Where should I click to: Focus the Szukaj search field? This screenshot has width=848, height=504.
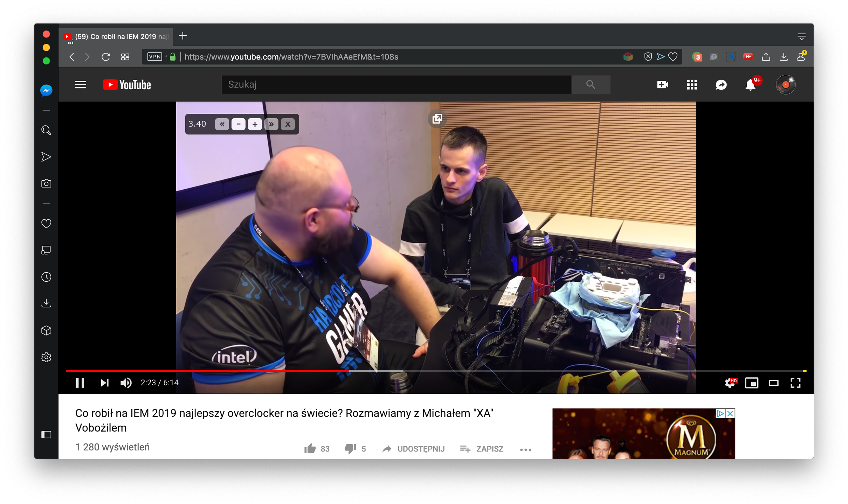(x=396, y=84)
